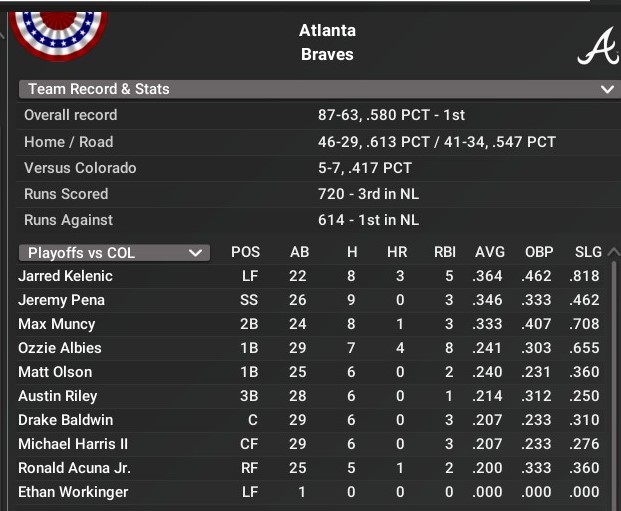Sort stats by OBP column header
This screenshot has width=621, height=511.
539,253
